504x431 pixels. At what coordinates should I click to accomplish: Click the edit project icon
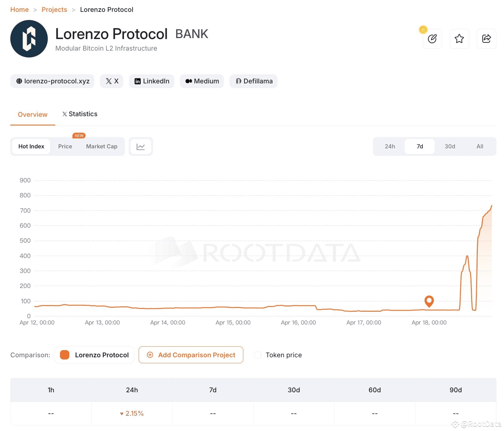(x=432, y=39)
